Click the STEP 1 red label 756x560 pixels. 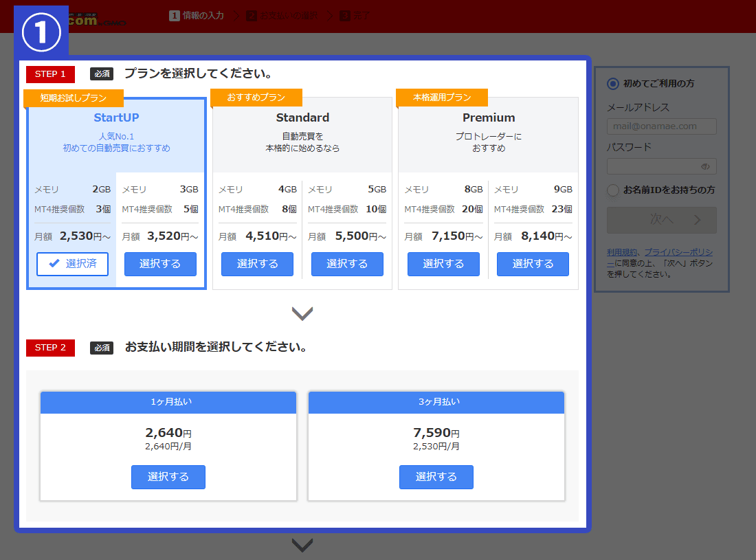point(50,74)
